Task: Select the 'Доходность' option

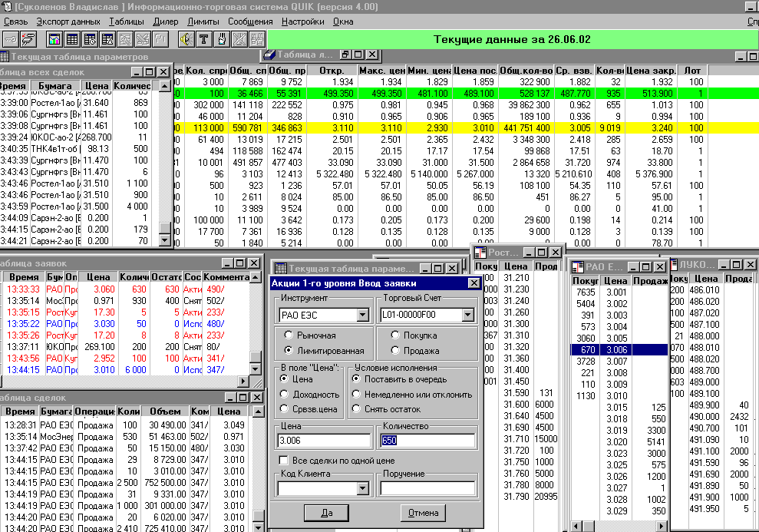Action: pyautogui.click(x=285, y=394)
